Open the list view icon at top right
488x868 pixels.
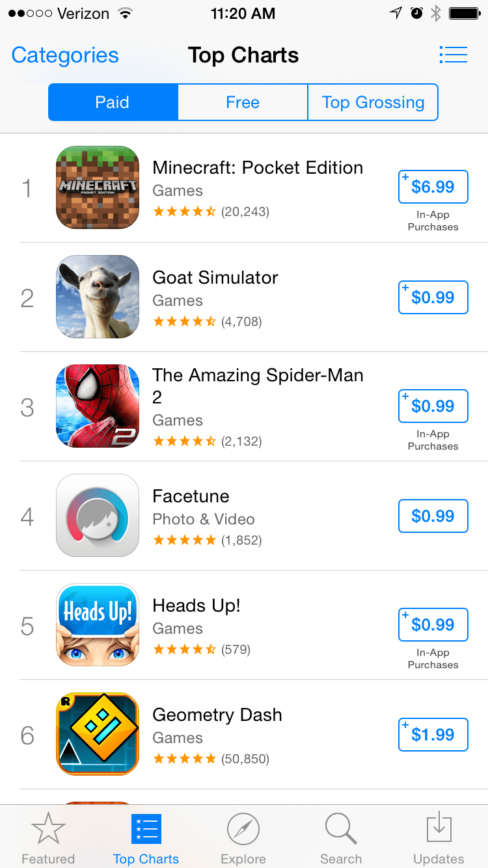454,55
